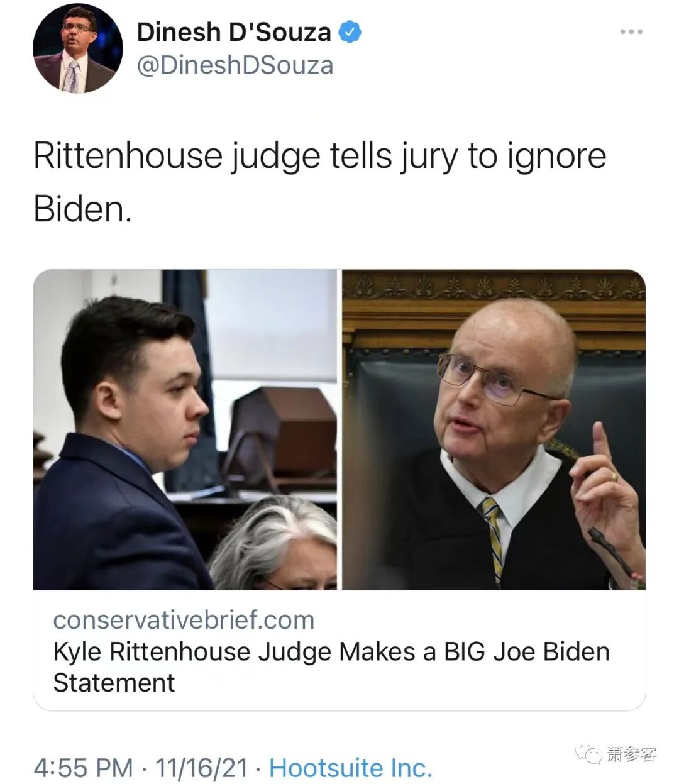679x784 pixels.
Task: Open the conservativebrief.com domain link
Action: (184, 620)
